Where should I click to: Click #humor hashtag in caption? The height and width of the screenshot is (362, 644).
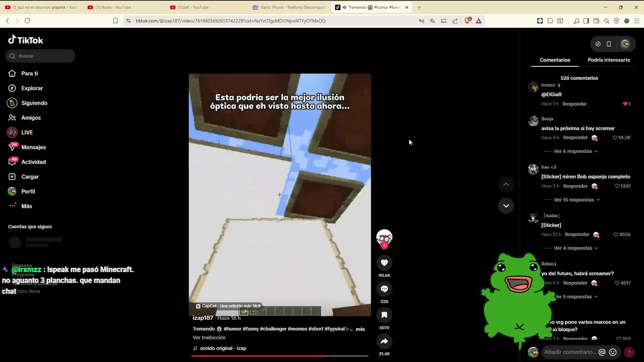point(232,329)
